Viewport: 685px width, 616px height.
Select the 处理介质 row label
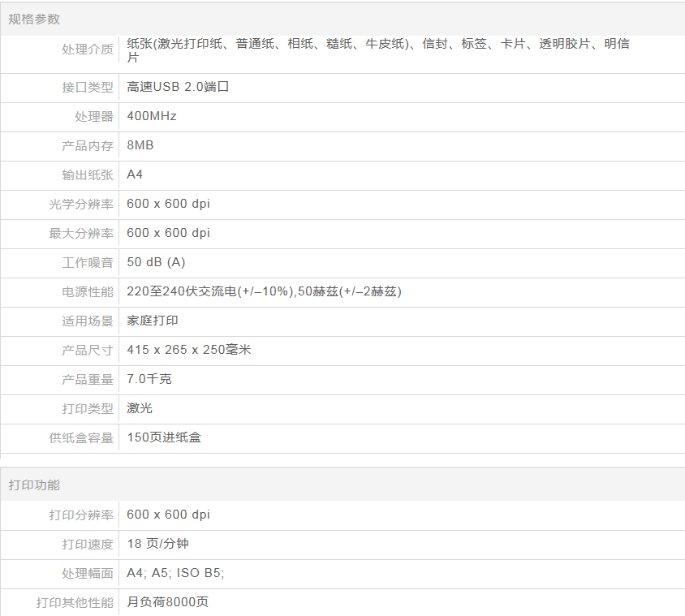point(88,50)
